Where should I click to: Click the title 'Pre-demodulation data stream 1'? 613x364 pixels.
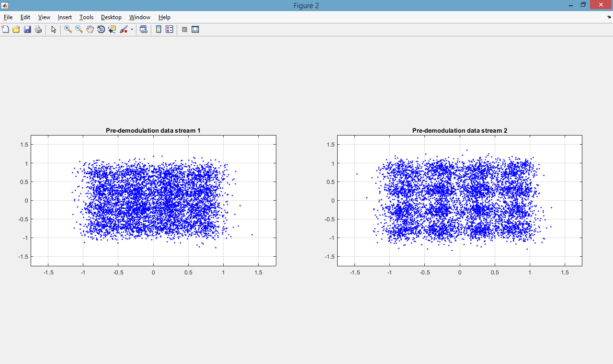[153, 130]
